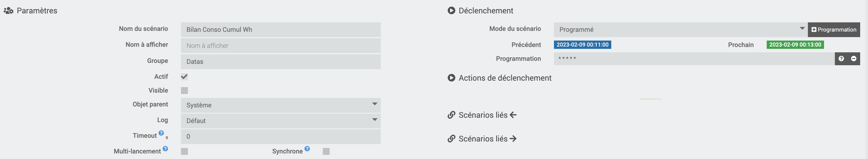This screenshot has width=868, height=159.
Task: Click the Nom à afficher field
Action: tap(280, 46)
